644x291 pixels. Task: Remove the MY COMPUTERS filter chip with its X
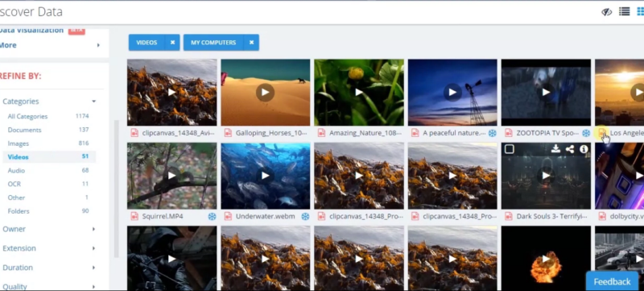(251, 43)
